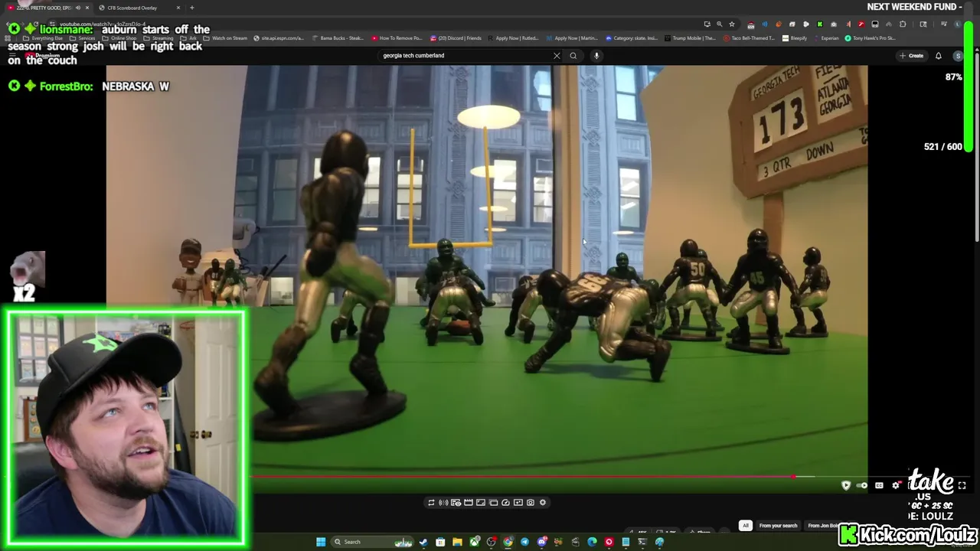
Task: Open Discord from the taskbar
Action: pos(542,542)
